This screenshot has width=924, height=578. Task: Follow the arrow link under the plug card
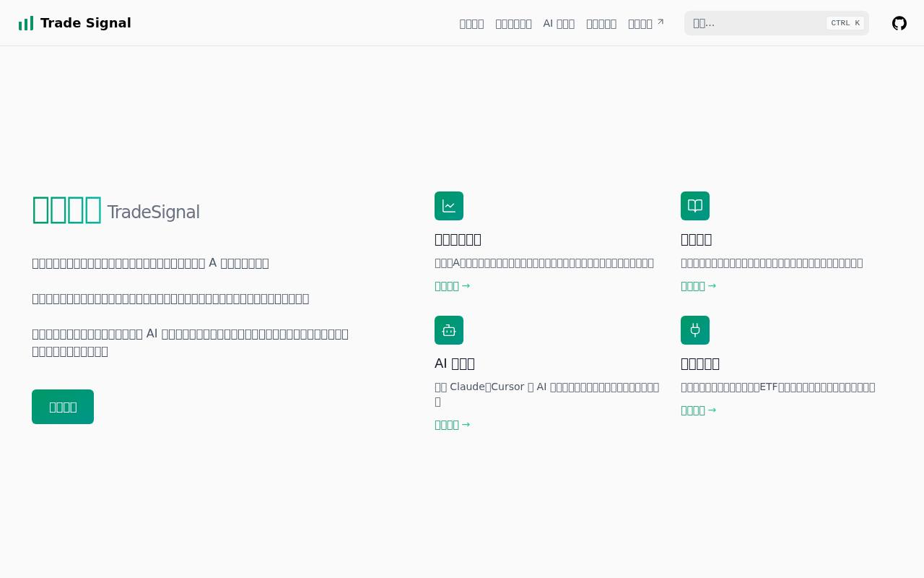click(x=699, y=410)
